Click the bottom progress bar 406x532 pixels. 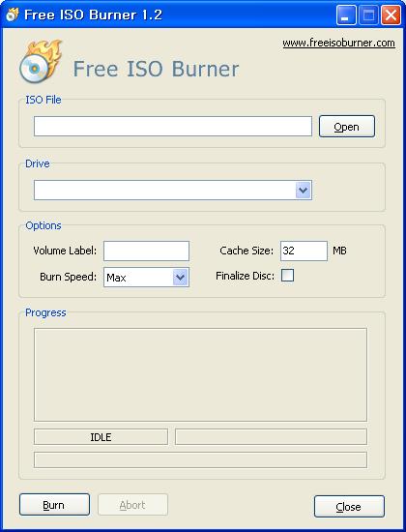point(200,459)
